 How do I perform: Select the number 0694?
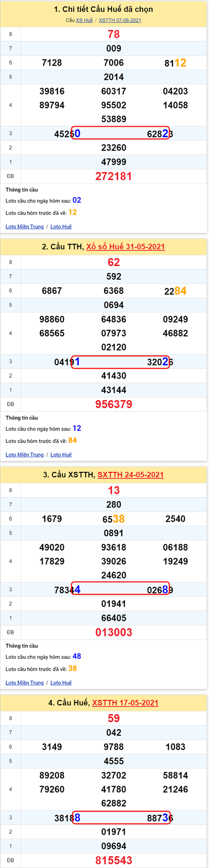(114, 305)
